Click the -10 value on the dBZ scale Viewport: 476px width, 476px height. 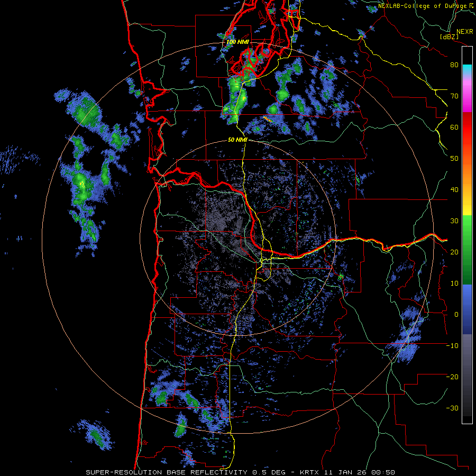(452, 346)
